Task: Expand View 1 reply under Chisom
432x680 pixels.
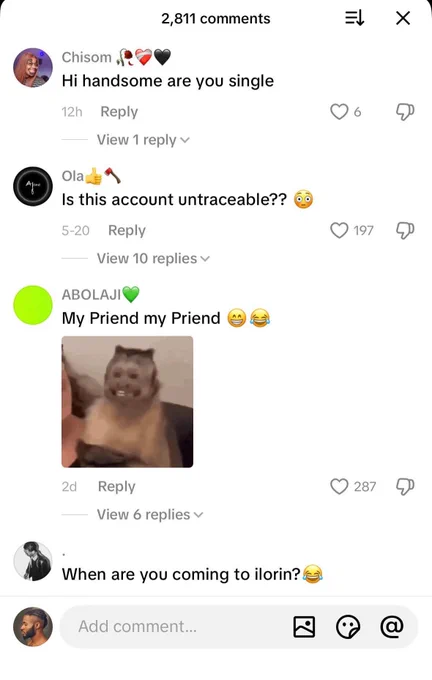Action: coord(143,140)
